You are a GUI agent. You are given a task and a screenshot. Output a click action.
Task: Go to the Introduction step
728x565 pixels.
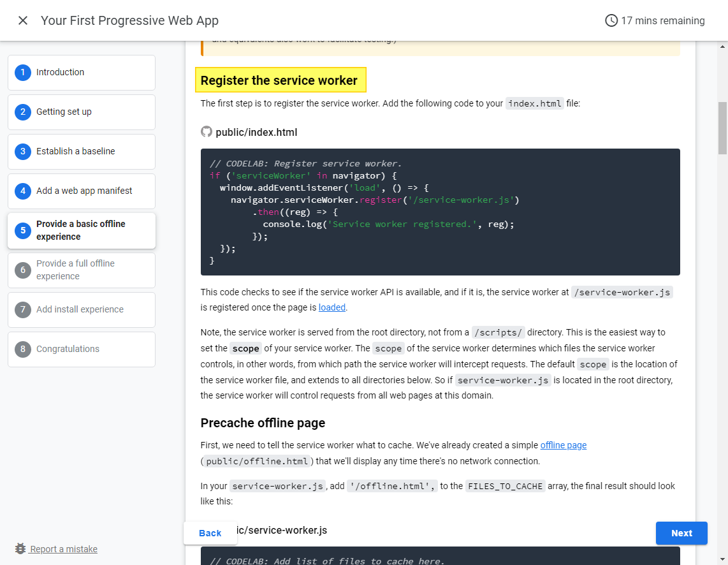tap(81, 73)
